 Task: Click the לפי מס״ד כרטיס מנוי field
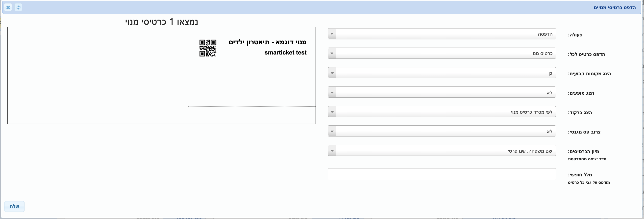(x=446, y=112)
